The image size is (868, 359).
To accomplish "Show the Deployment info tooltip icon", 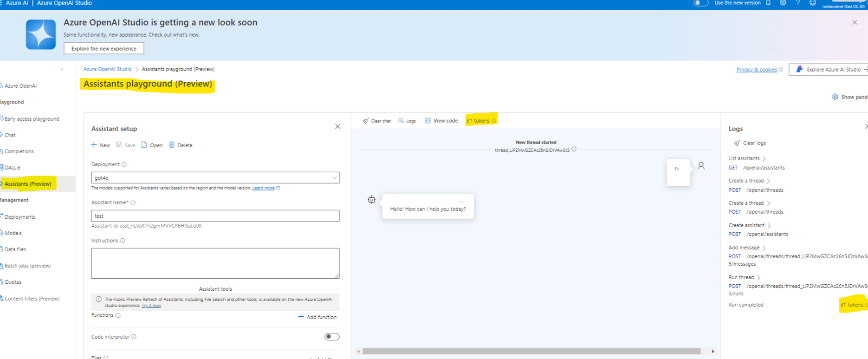I will tap(124, 164).
